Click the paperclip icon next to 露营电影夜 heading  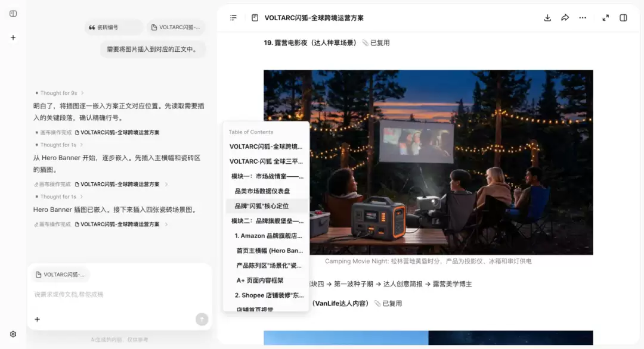(365, 43)
